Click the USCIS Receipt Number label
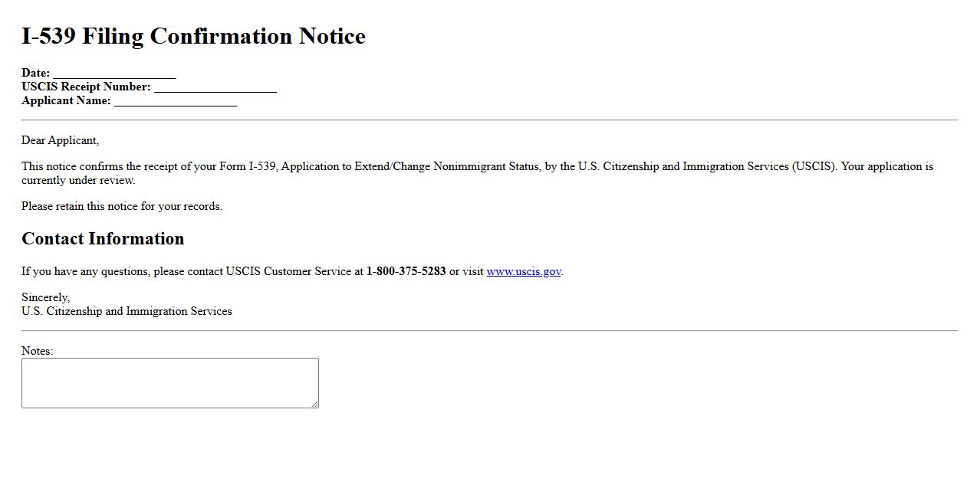The image size is (980, 498). (86, 87)
